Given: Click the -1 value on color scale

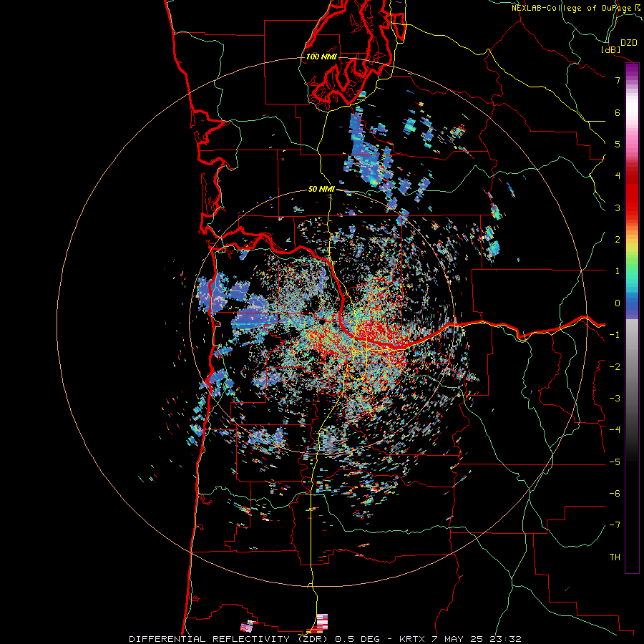Looking at the screenshot, I should 615,335.
